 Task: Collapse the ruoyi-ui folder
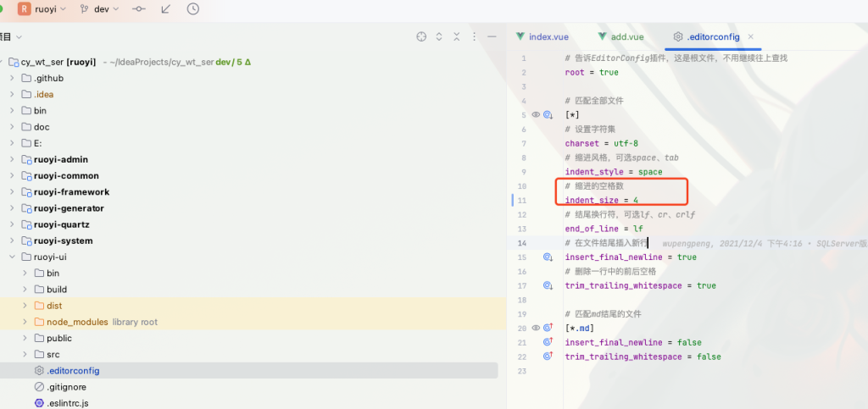tap(11, 257)
